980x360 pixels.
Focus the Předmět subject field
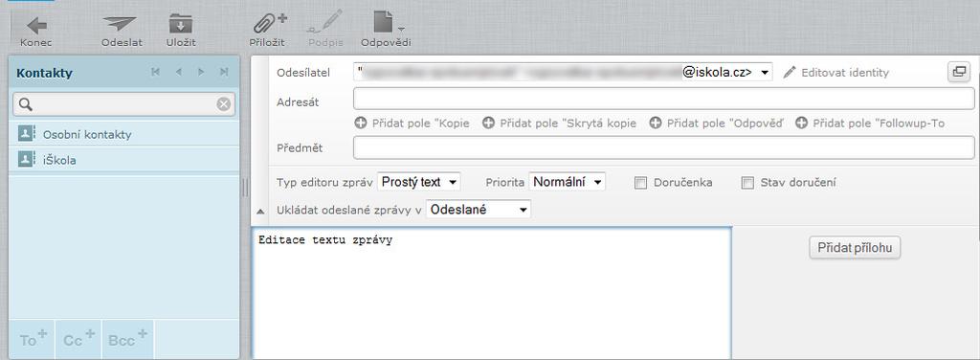(664, 147)
